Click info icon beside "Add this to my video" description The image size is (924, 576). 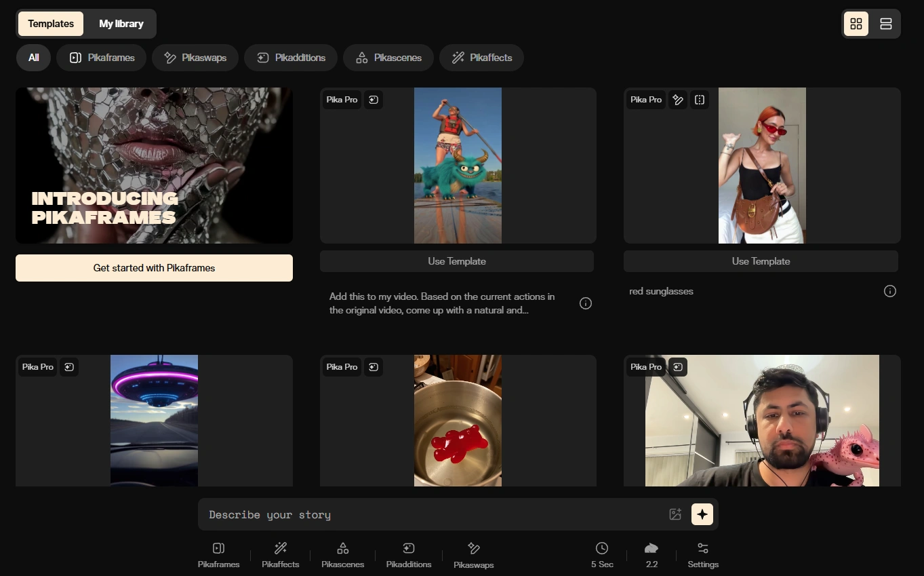tap(586, 303)
